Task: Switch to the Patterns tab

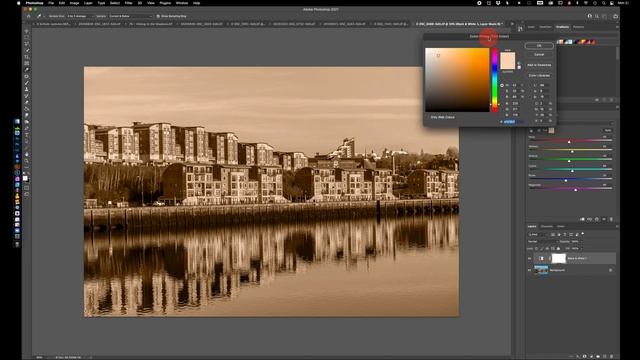Action: 578,27
